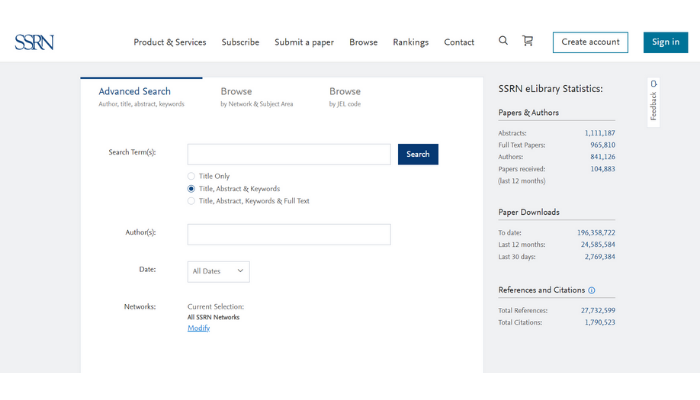The height and width of the screenshot is (400, 700).
Task: Choose Title, Abstract, Keywords & Full Text option
Action: (x=191, y=201)
